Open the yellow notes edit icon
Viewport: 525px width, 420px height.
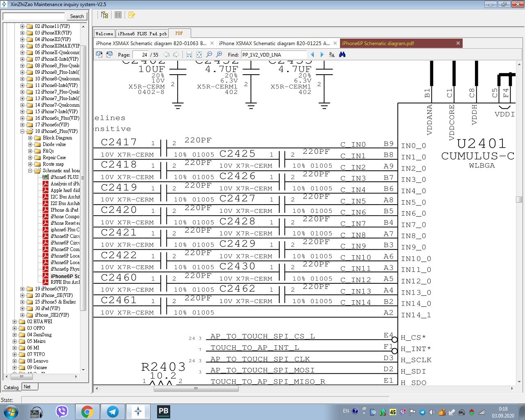tap(131, 15)
